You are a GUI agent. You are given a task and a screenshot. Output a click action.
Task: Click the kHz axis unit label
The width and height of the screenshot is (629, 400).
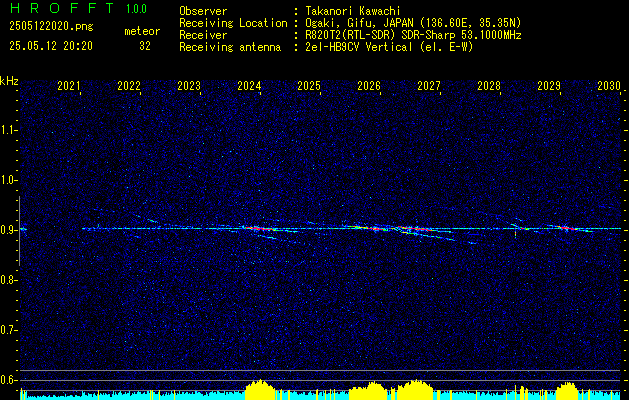pyautogui.click(x=9, y=81)
